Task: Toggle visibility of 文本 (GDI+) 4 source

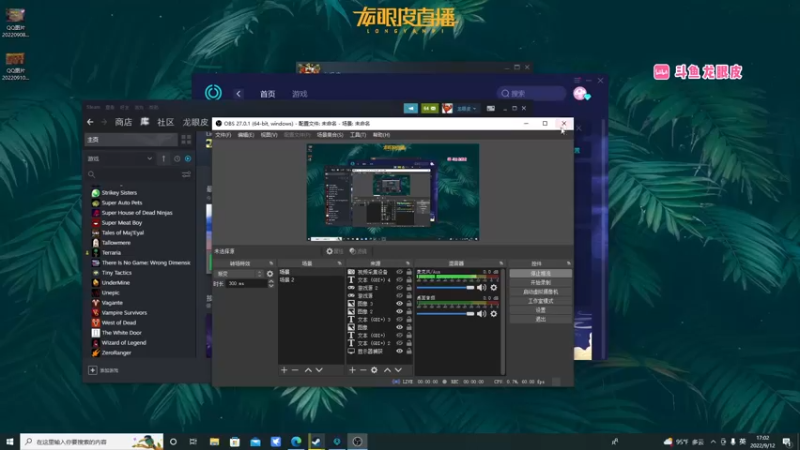Action: [399, 280]
